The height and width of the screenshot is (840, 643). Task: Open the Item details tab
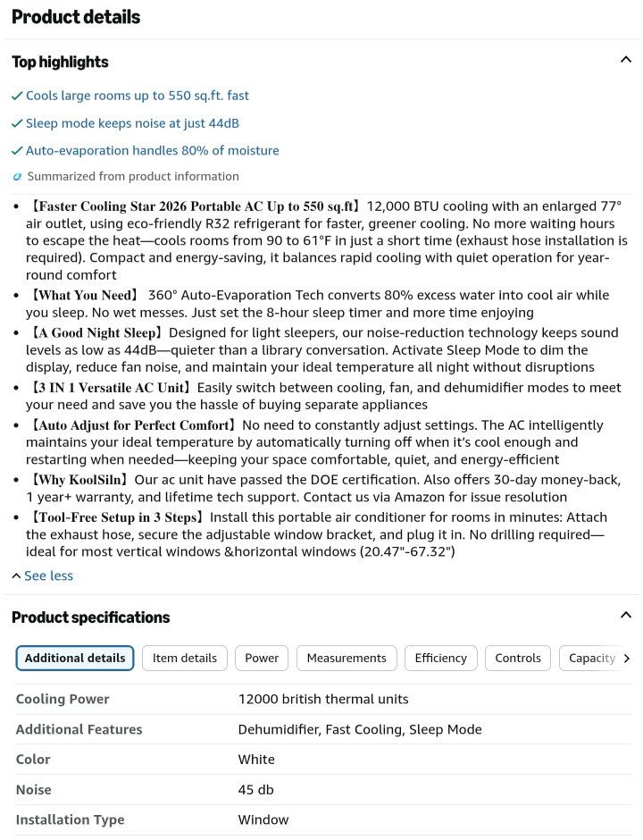pyautogui.click(x=185, y=659)
